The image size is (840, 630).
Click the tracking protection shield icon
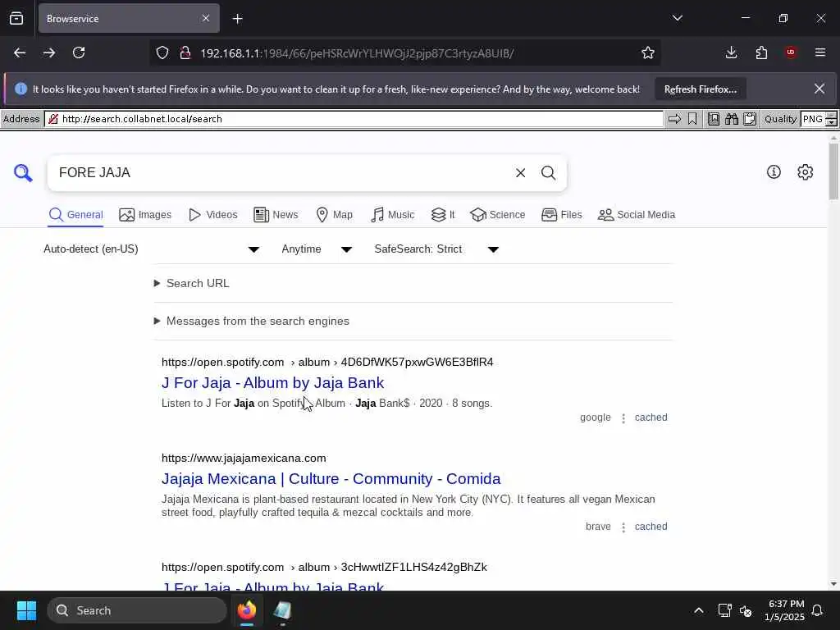click(162, 52)
